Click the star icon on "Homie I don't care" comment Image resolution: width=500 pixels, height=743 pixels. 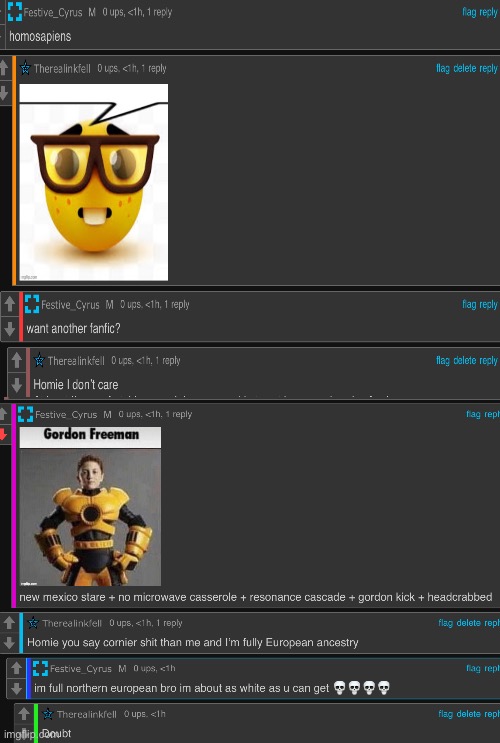[39, 360]
